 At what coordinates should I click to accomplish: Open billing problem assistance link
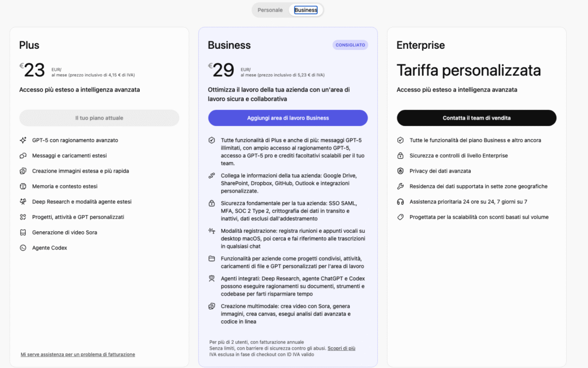pos(78,354)
